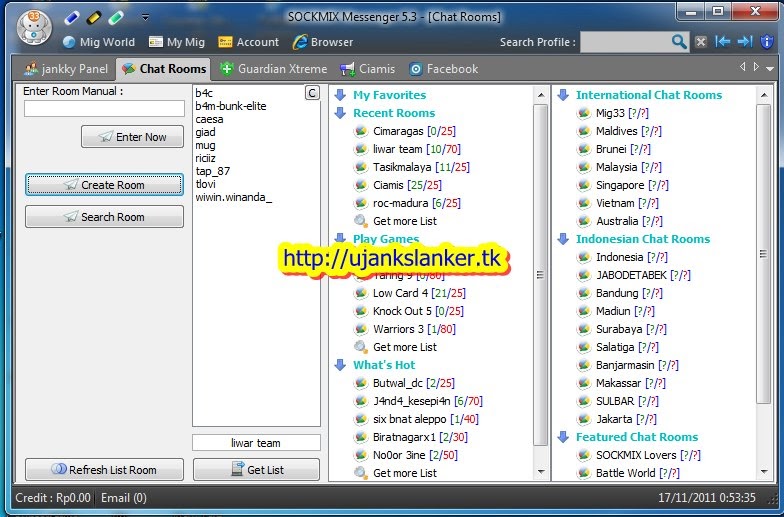Open the My Mig menu
Screen dimensions: 784x517
click(177, 42)
